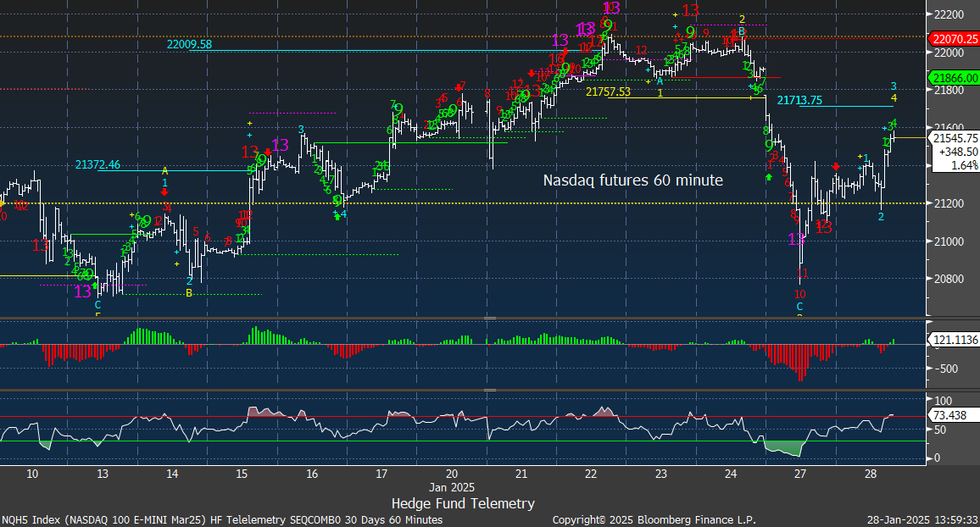
Task: Click the green up arrow below January 24 selloff
Action: [x=769, y=176]
